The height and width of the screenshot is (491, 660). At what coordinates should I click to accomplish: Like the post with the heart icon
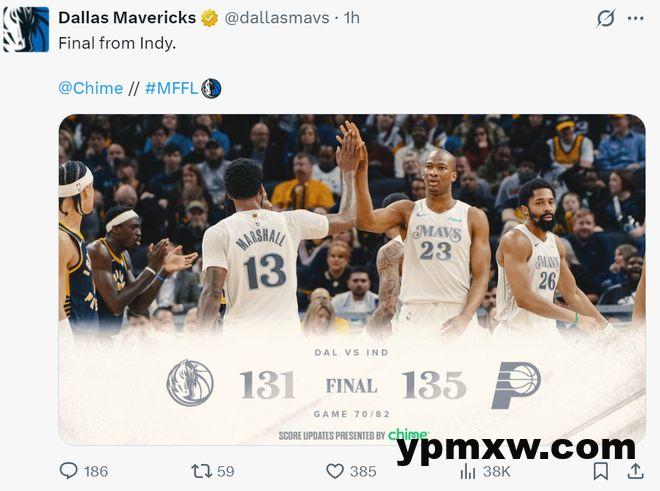(x=335, y=471)
